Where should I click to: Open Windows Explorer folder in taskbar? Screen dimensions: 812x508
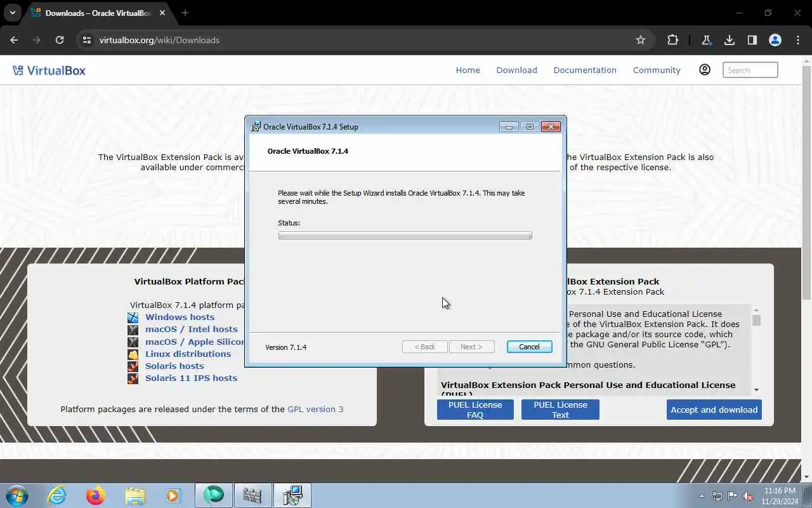[134, 495]
